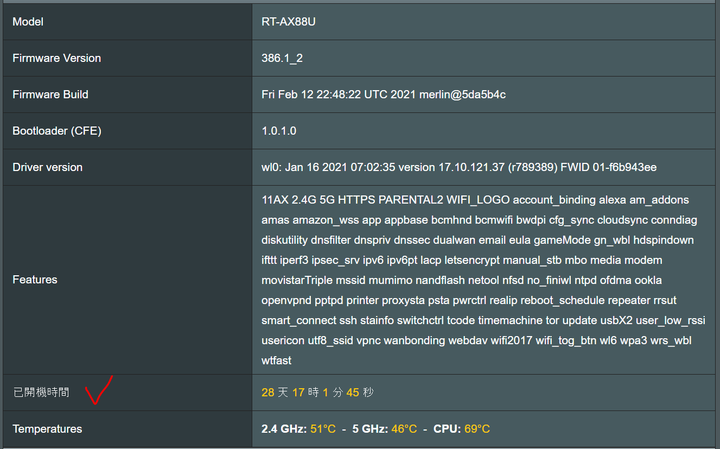Select the Firmware Build label
720x449 pixels.
50,94
